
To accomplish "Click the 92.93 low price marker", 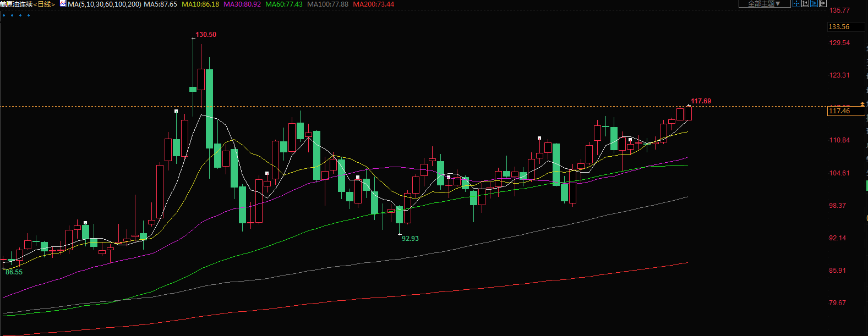I will point(410,239).
